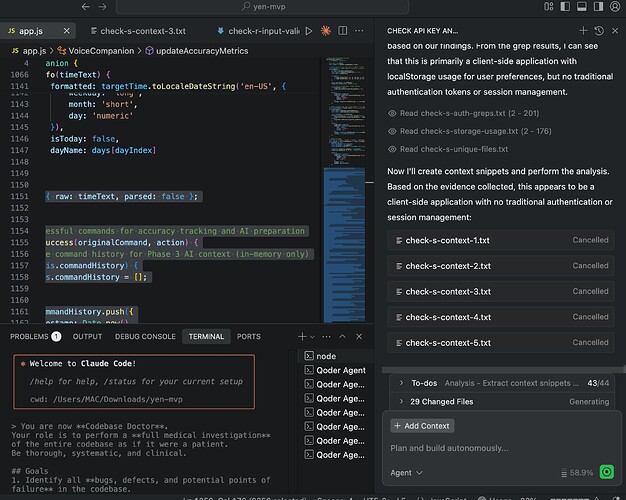Open check-s-context-3.txt card in chat
The height and width of the screenshot is (500, 626).
click(501, 292)
